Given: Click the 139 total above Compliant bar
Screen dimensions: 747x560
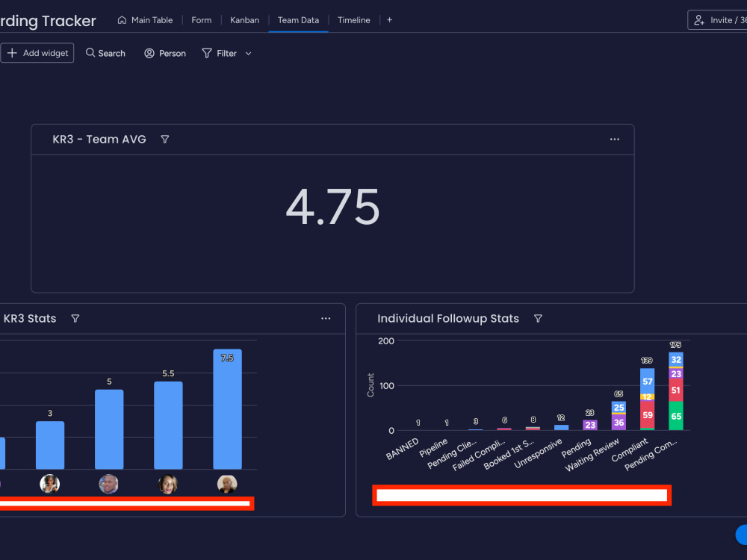Looking at the screenshot, I should (646, 361).
